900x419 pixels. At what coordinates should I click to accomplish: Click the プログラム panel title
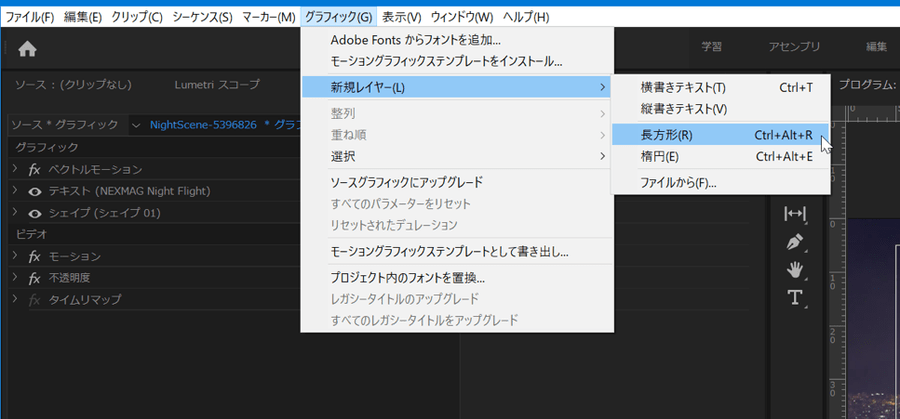(x=867, y=85)
